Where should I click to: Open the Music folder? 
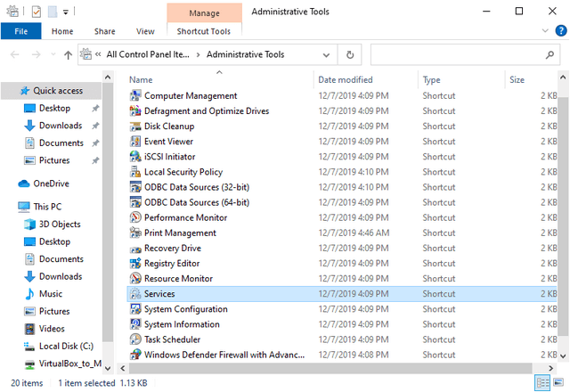(51, 294)
